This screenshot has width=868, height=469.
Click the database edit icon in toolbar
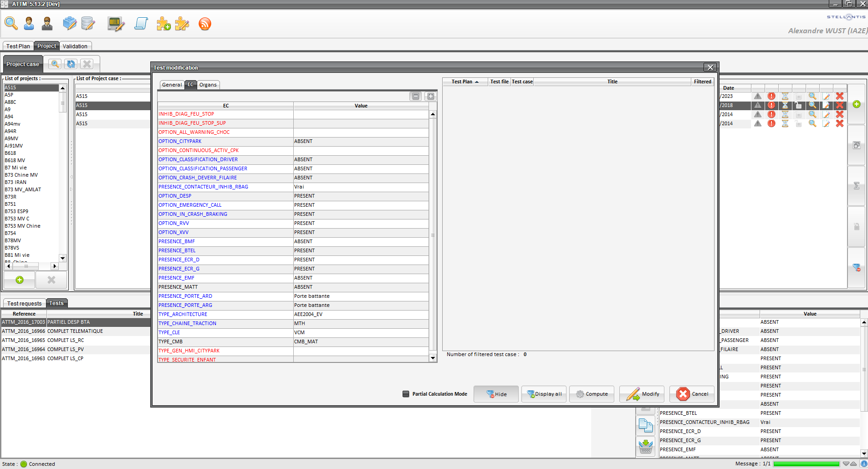pos(88,24)
